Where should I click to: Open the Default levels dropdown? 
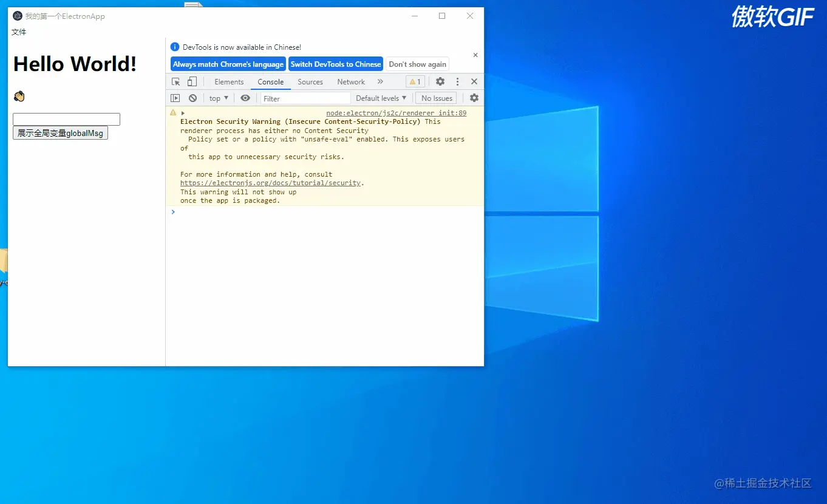pyautogui.click(x=381, y=98)
